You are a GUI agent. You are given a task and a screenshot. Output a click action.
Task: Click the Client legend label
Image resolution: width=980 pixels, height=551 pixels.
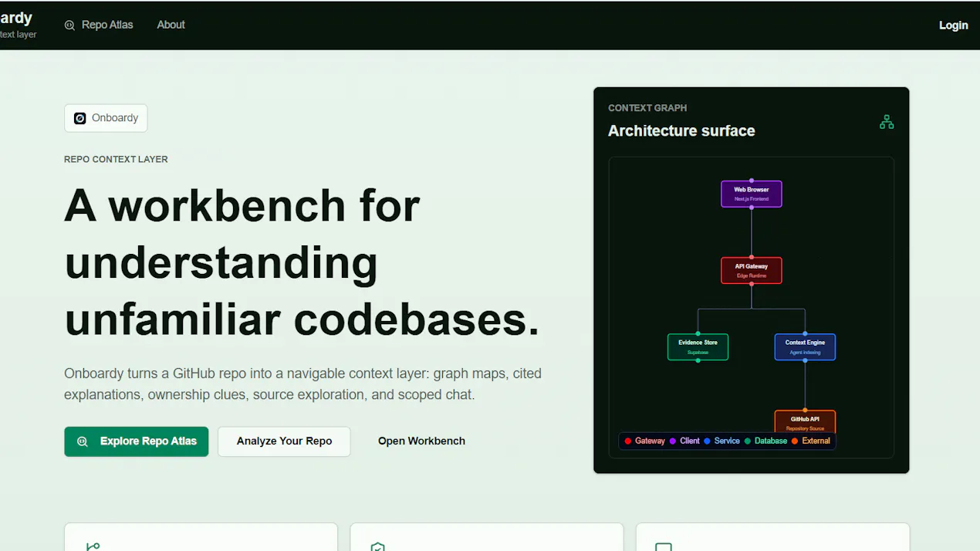click(690, 441)
